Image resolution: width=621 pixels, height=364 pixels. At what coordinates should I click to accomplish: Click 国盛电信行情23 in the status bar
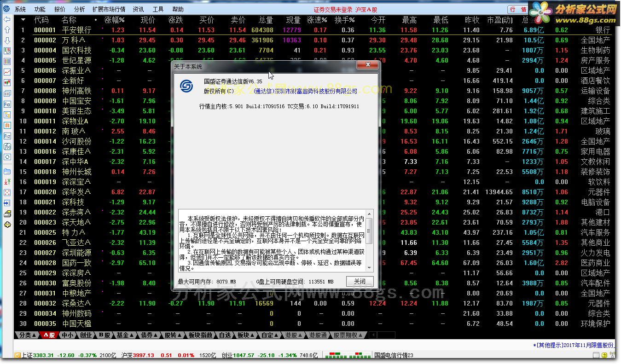tap(394, 355)
